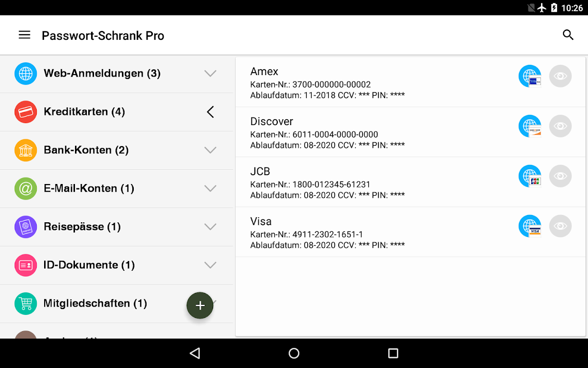Expand the Web-Anmeldungen category chevron
The image size is (588, 368).
[210, 74]
